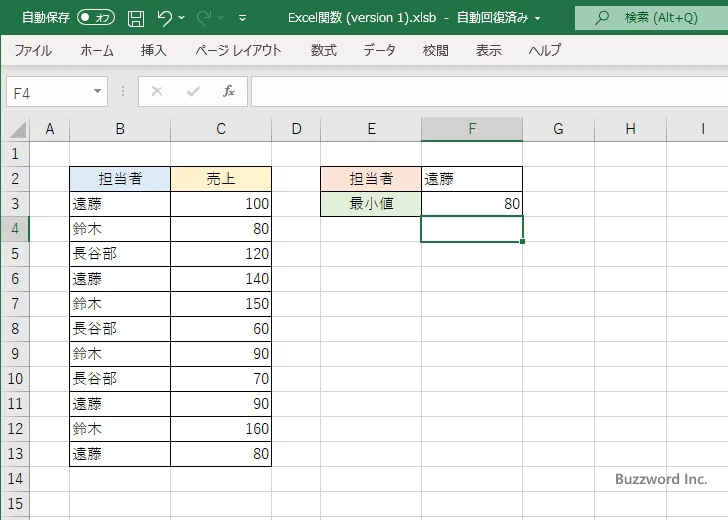Select row 1 header
Screen dimensions: 728x520
tap(15, 154)
